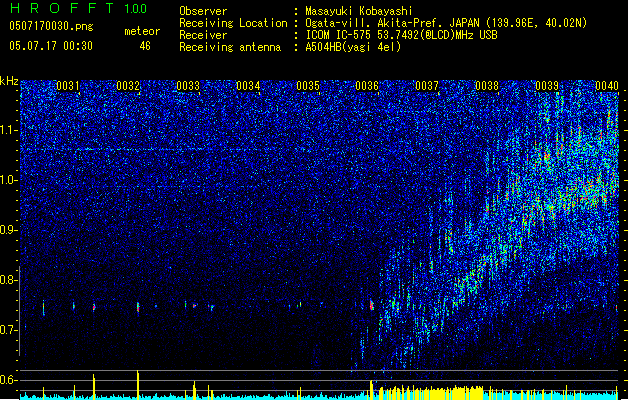Image resolution: width=629 pixels, height=400 pixels.
Task: Click the Observer label
Action: point(203,11)
